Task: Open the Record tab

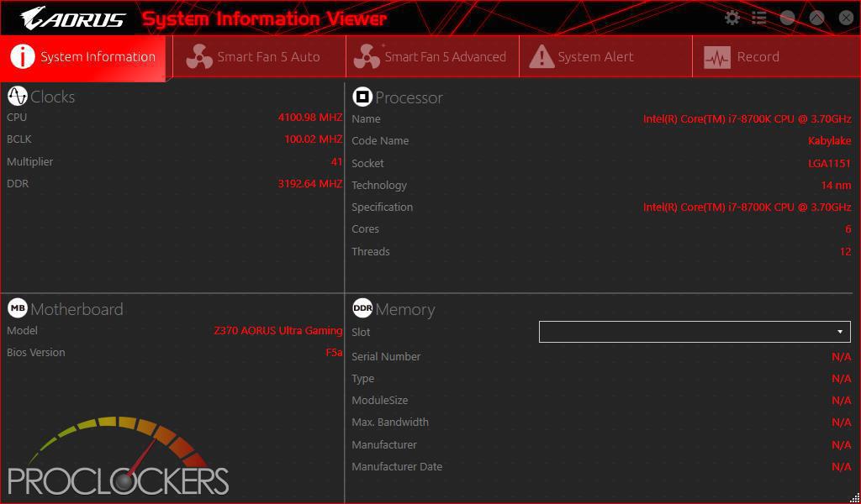Action: 776,57
